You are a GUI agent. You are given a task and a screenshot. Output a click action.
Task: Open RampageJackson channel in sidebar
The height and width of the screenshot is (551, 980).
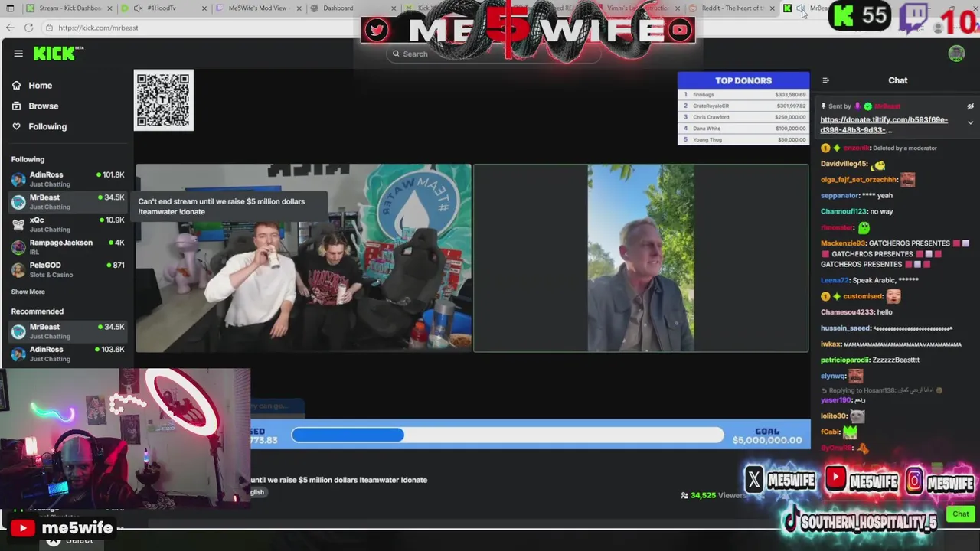tap(67, 247)
